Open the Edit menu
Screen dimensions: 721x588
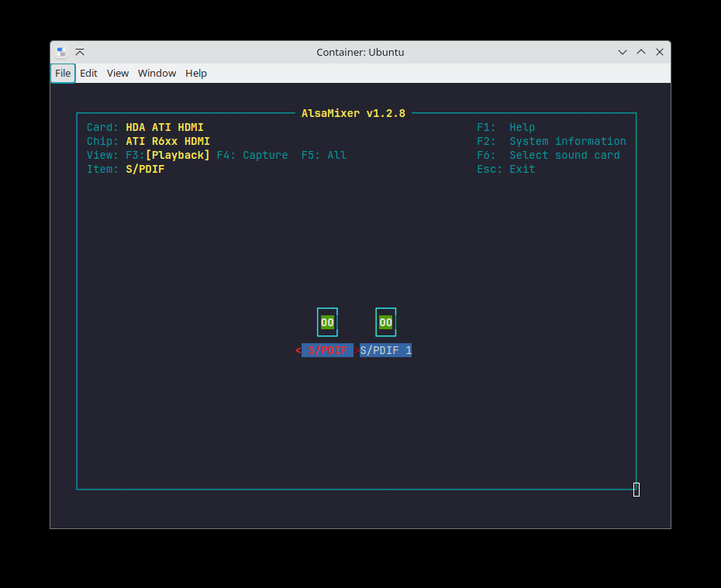pyautogui.click(x=88, y=74)
